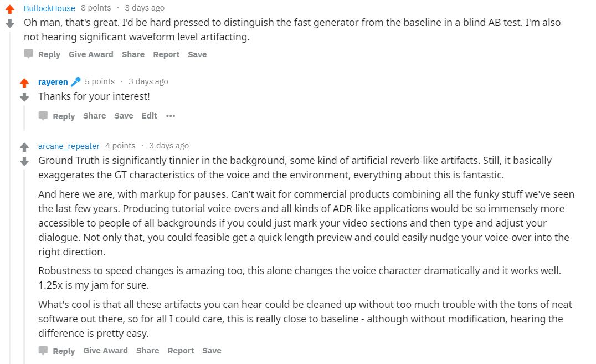Open permalink timestamp on arcane_repeater's comment
Viewport: 596px width, 364px height.
[169, 146]
